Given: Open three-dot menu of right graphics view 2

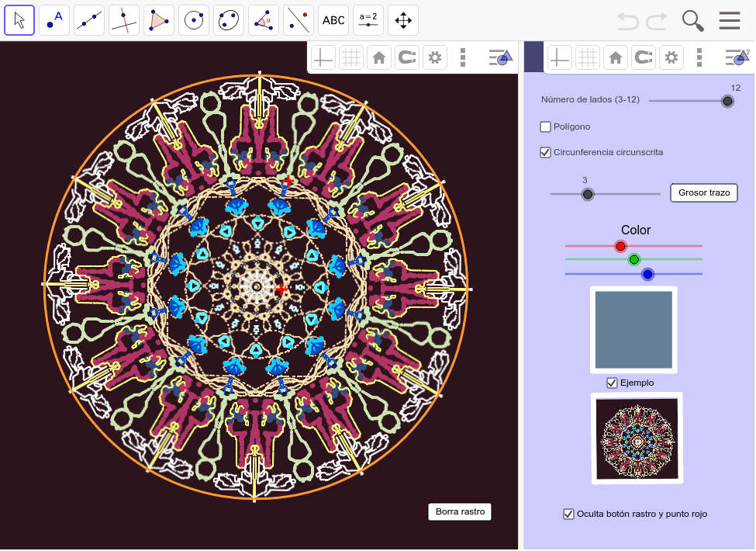Looking at the screenshot, I should point(699,58).
